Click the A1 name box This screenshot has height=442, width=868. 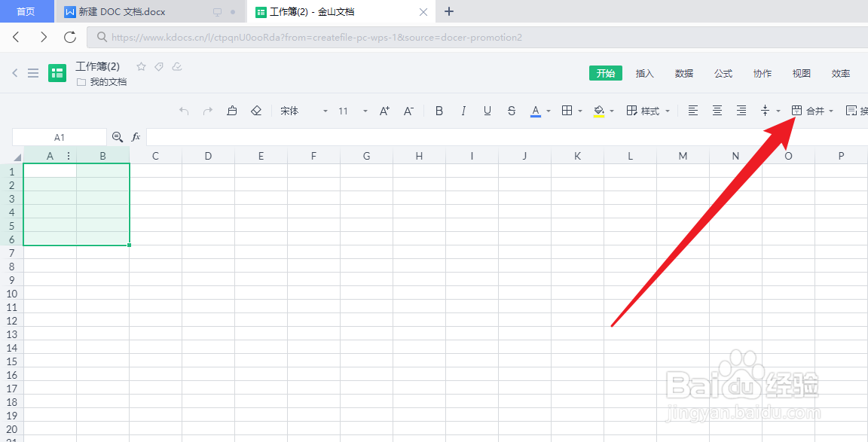[x=60, y=137]
